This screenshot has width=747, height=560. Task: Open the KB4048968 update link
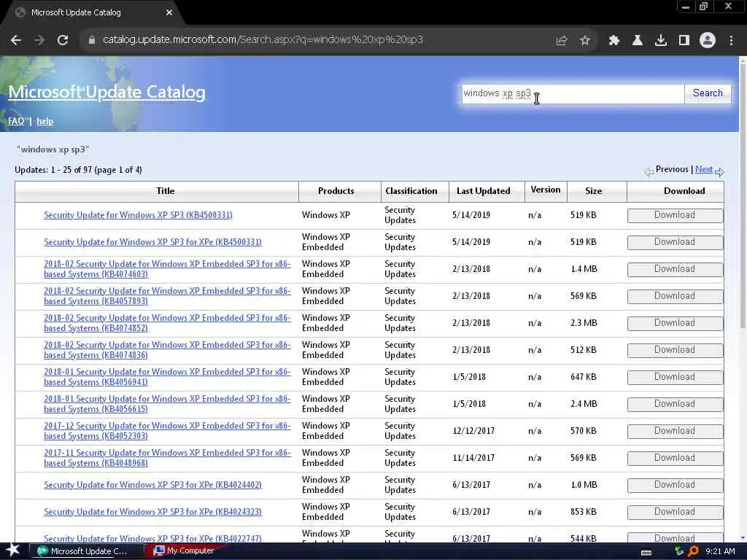[167, 458]
